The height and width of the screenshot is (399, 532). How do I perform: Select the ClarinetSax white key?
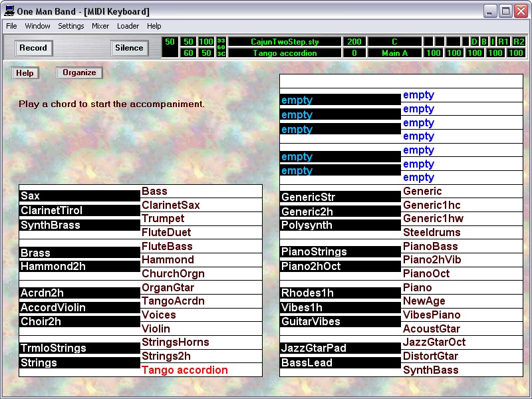[x=201, y=205]
